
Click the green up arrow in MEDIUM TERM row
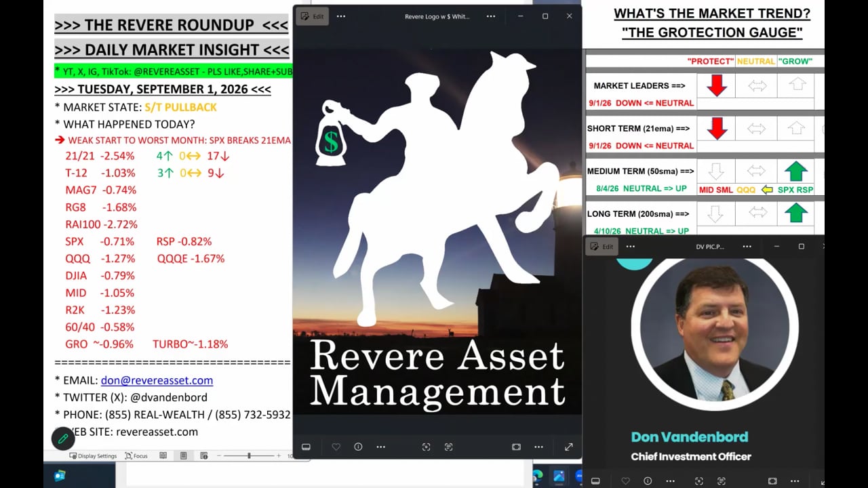[x=796, y=171]
